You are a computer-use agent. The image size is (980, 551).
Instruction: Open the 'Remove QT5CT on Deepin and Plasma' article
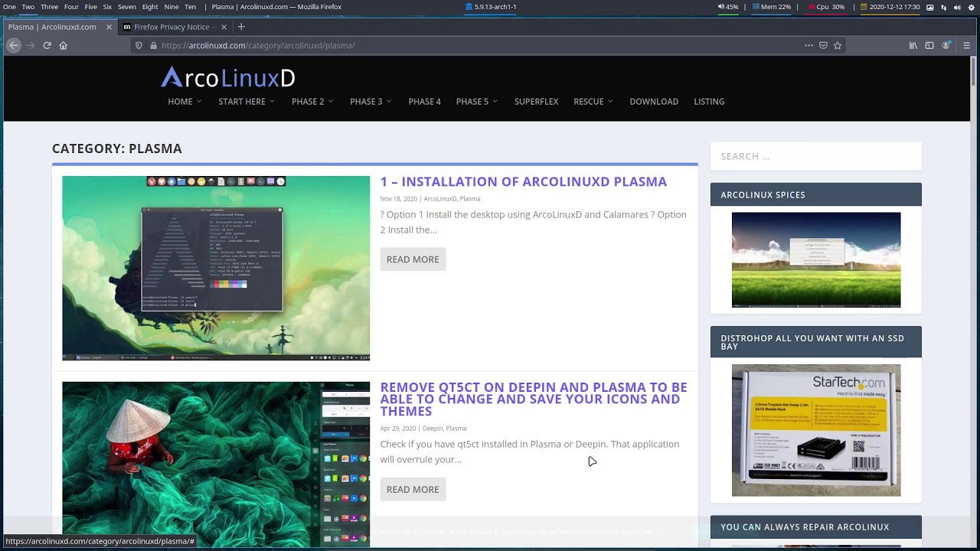tap(534, 399)
